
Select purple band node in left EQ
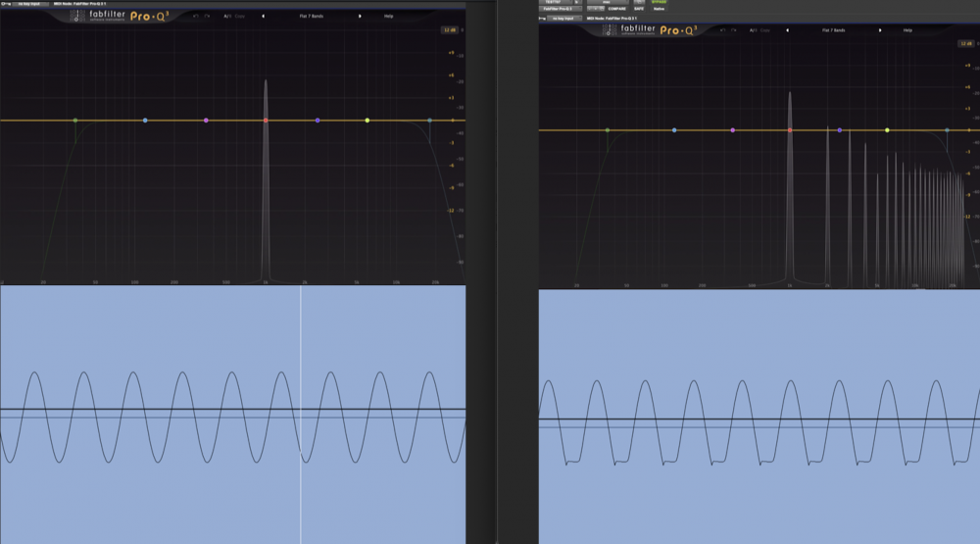coord(318,120)
